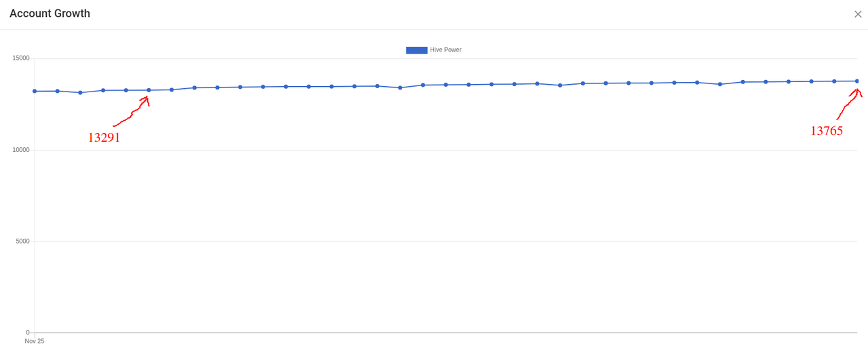Image resolution: width=868 pixels, height=352 pixels.
Task: Click the red 13291 annotation text
Action: tap(104, 138)
